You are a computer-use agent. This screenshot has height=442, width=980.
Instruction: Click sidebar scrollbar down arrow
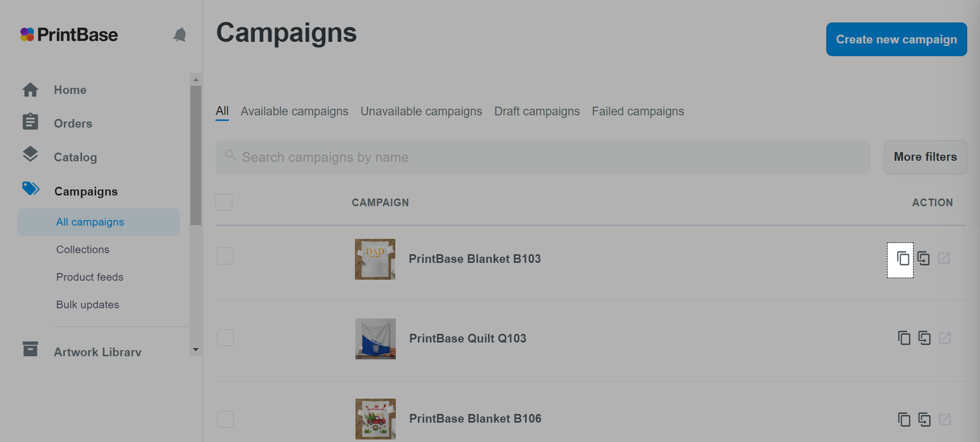pyautogui.click(x=195, y=350)
